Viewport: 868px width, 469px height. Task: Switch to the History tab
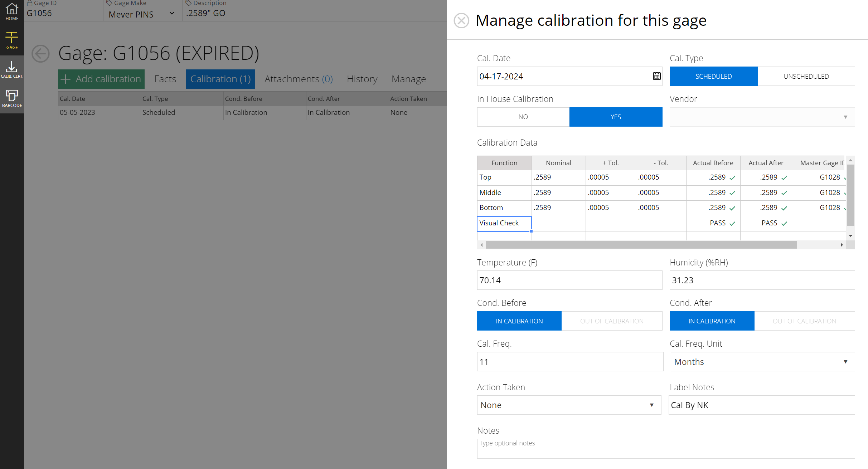pyautogui.click(x=362, y=79)
